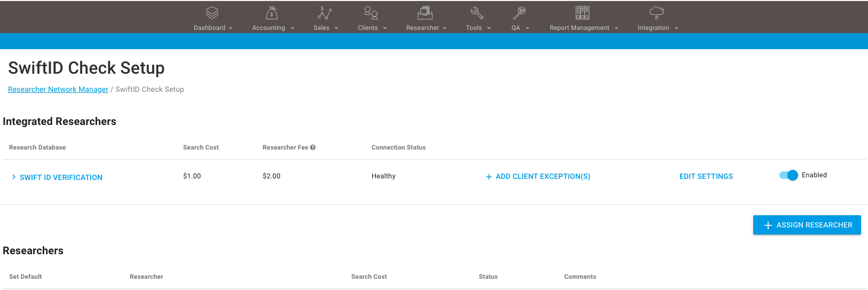Open the QA dropdown arrow
868x290 pixels.
tap(527, 28)
